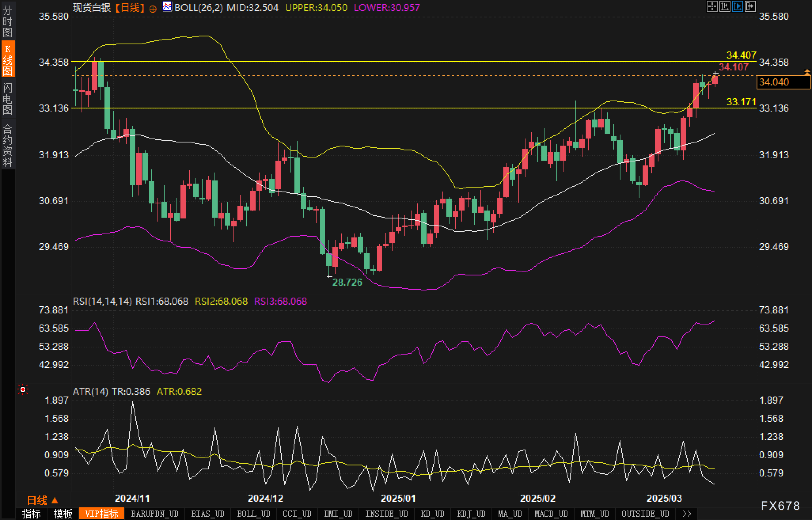Click the orange circle icon beside 日线 title
The width and height of the screenshot is (812, 520).
tap(153, 9)
